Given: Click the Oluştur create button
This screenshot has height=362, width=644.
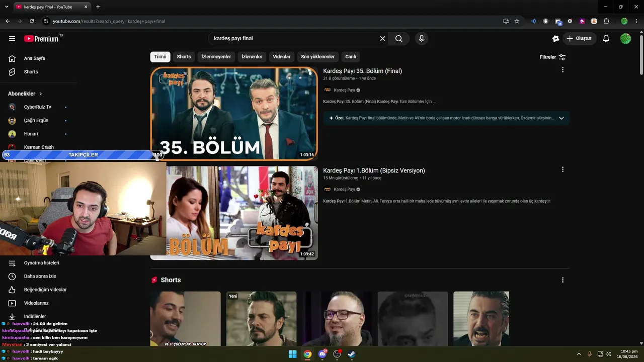Looking at the screenshot, I should coord(579,39).
